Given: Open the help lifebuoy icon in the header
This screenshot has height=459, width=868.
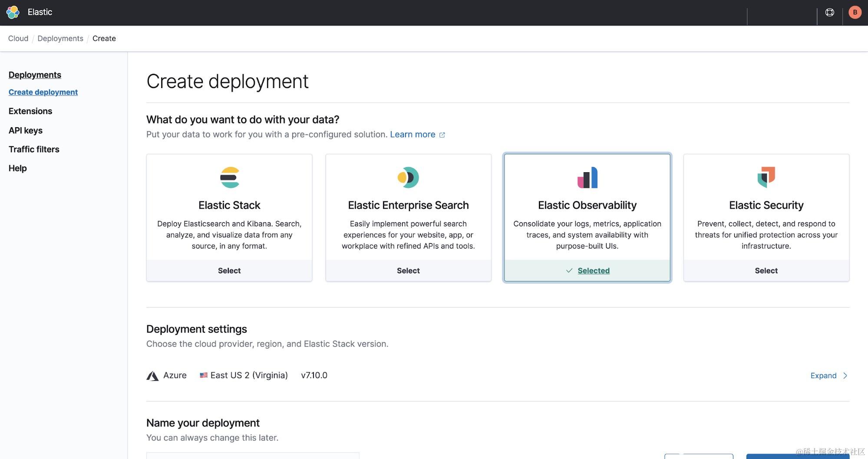Looking at the screenshot, I should click(830, 12).
